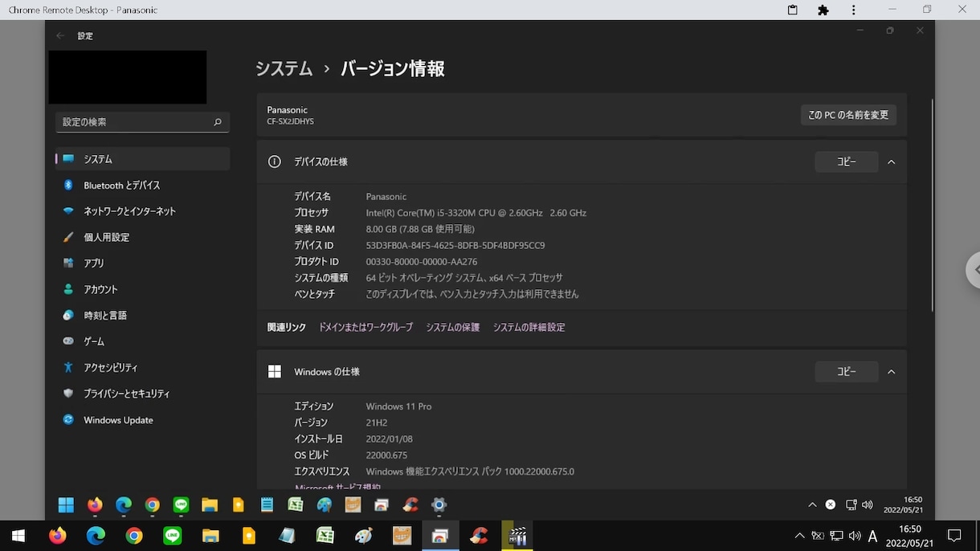Open Firefox on the local Windows 10 taskbar
Screen dimensions: 980x551
coord(57,536)
